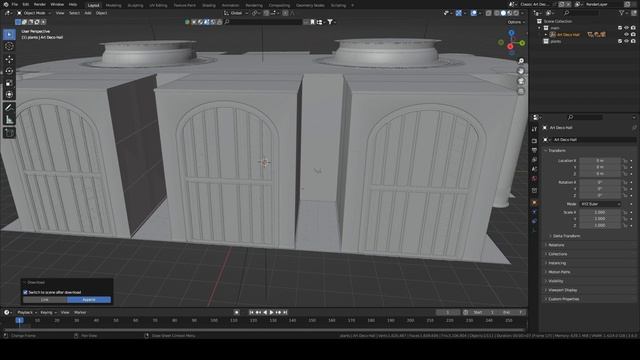Toggle visibility eye for 'plants' collection
This screenshot has width=640, height=360.
click(627, 41)
